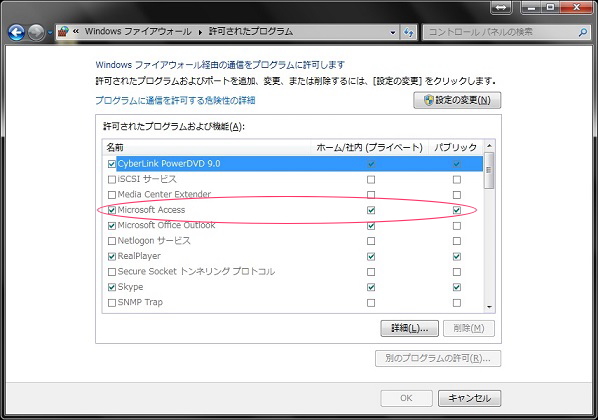Enable iSCSI サービス private network checkbox
This screenshot has width=598, height=420.
[x=371, y=179]
